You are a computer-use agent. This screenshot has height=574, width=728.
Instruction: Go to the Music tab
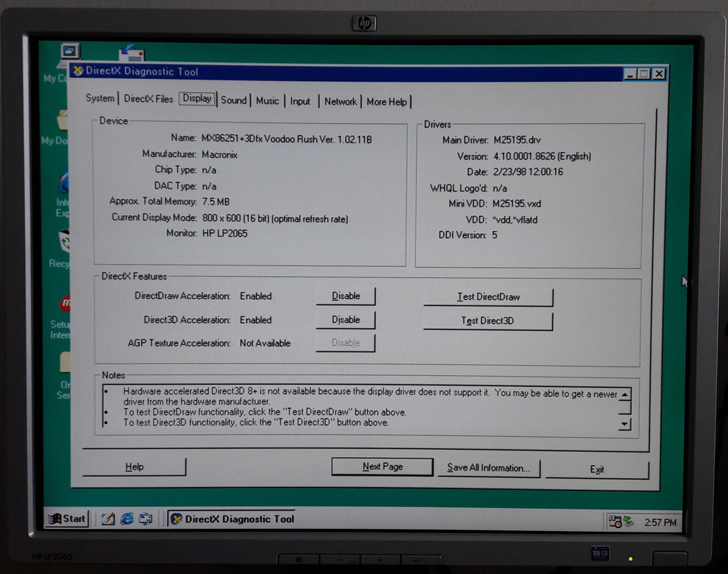click(268, 100)
